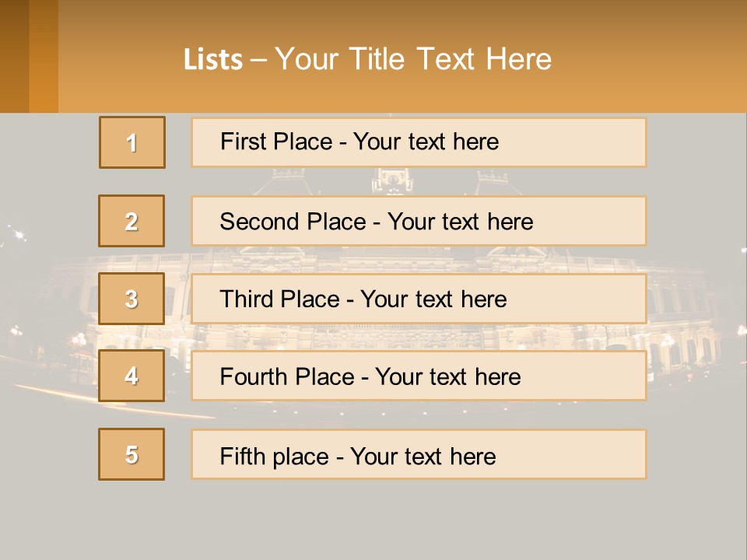Select the number 4 box
This screenshot has height=560, width=747.
click(x=132, y=376)
